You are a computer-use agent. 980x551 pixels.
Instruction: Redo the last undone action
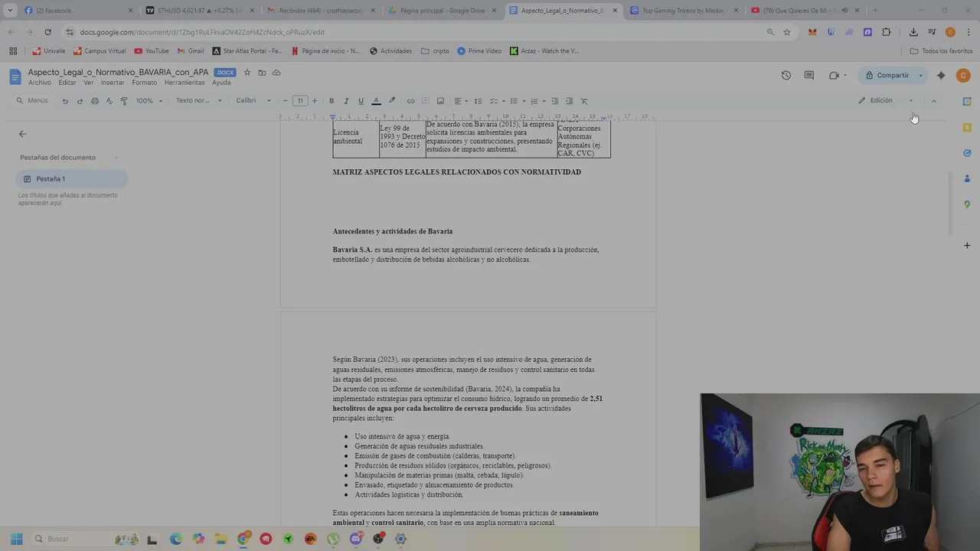80,101
